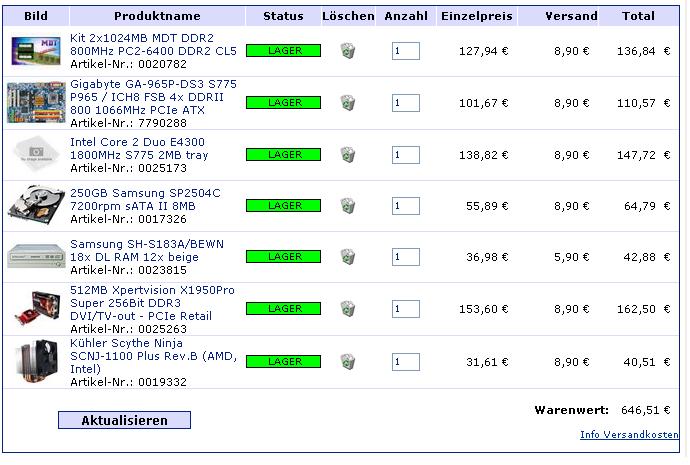Click LAGER status of MDT DDR2 kit
The width and height of the screenshot is (690, 465).
pos(283,51)
